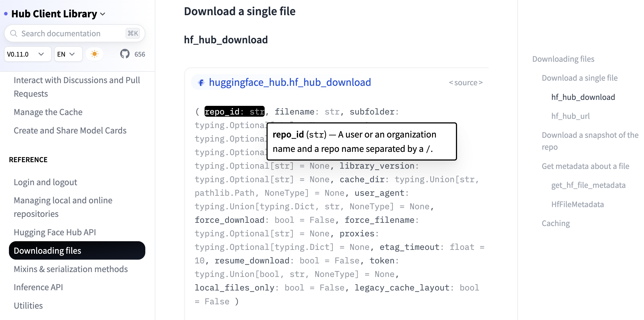Jump to hf_hub_url in page outline

point(570,116)
